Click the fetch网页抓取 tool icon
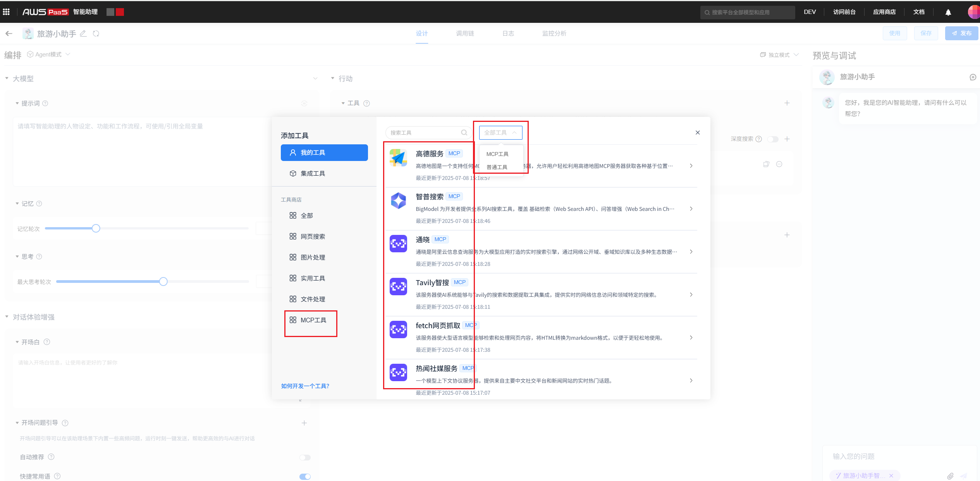 [398, 330]
